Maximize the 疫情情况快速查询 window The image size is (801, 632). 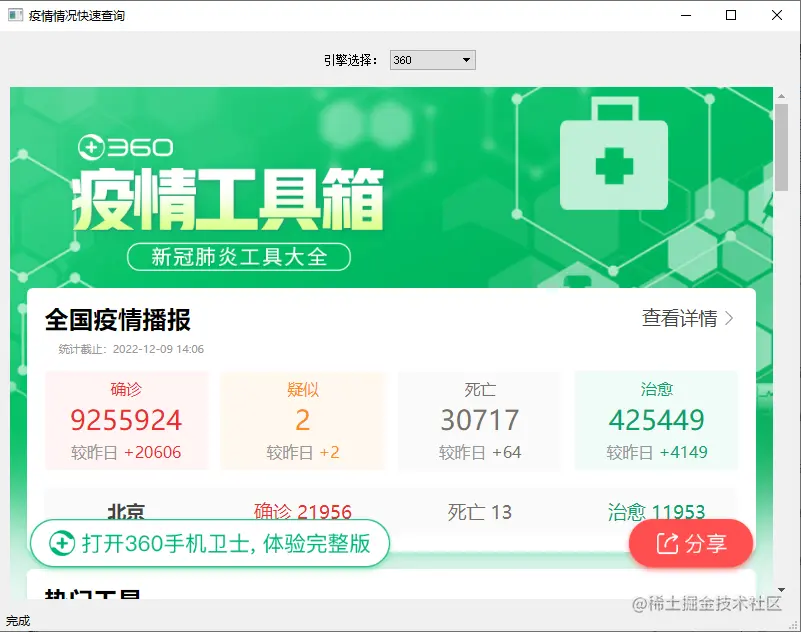731,15
